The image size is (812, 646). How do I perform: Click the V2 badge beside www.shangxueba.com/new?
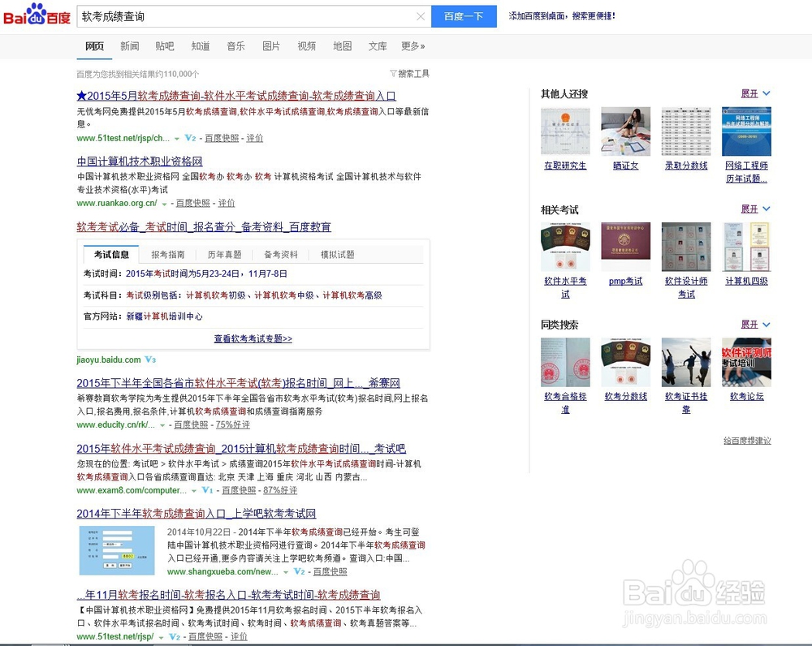pyautogui.click(x=300, y=571)
